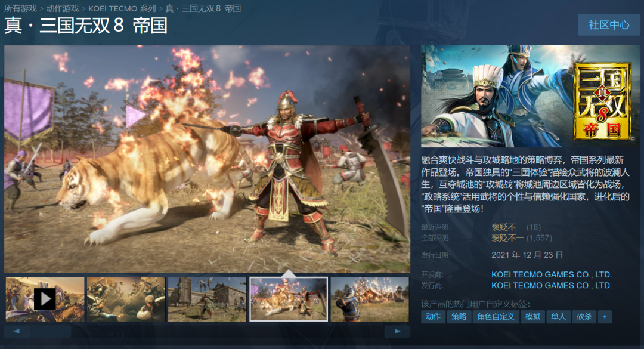Go to 动作游戏 breadcrumb
The height and width of the screenshot is (349, 644).
pyautogui.click(x=63, y=8)
